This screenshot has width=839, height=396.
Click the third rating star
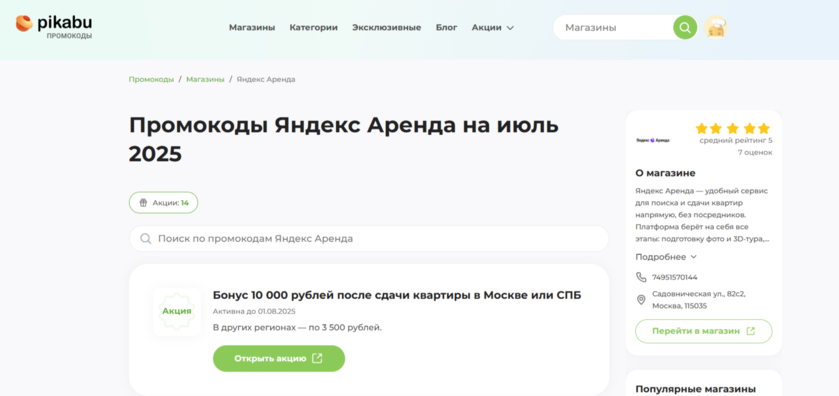click(x=733, y=128)
